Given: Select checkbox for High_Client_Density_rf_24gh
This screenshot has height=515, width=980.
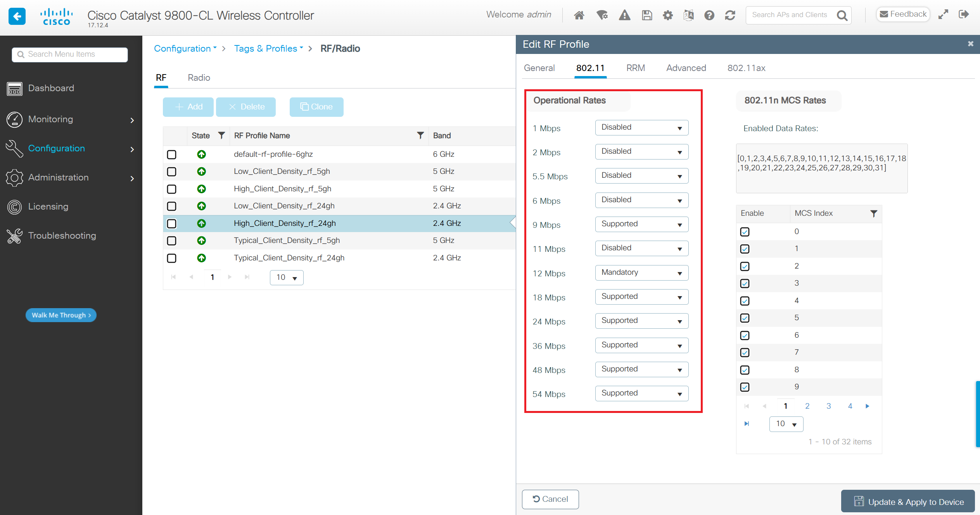Looking at the screenshot, I should tap(171, 224).
